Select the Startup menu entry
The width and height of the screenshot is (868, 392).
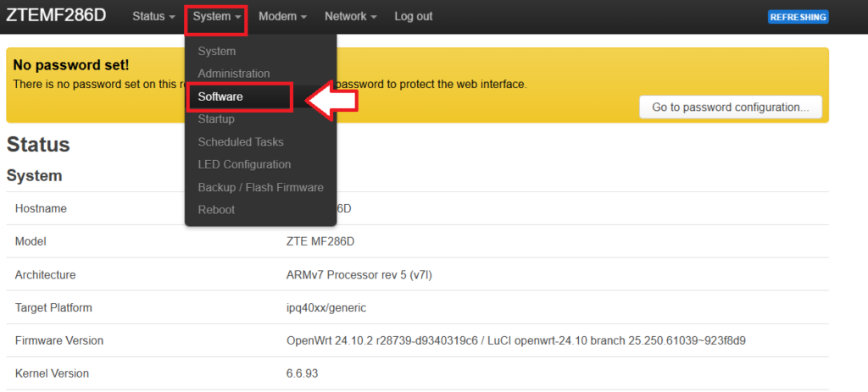click(x=216, y=119)
